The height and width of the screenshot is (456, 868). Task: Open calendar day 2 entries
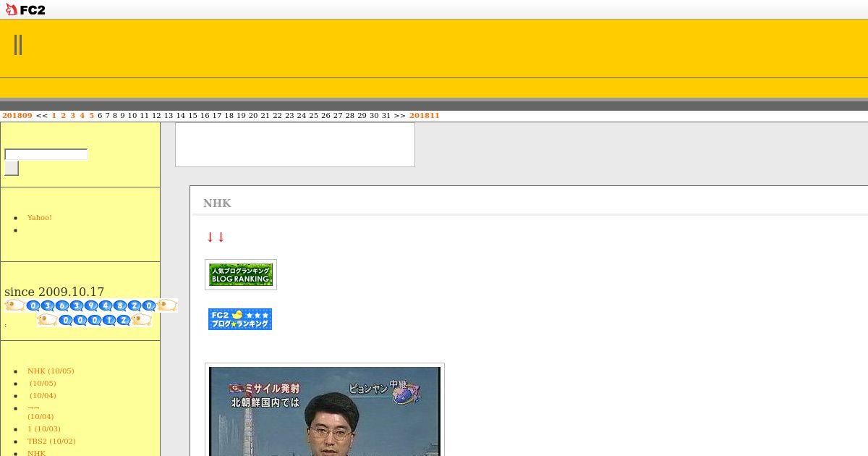pyautogui.click(x=64, y=116)
